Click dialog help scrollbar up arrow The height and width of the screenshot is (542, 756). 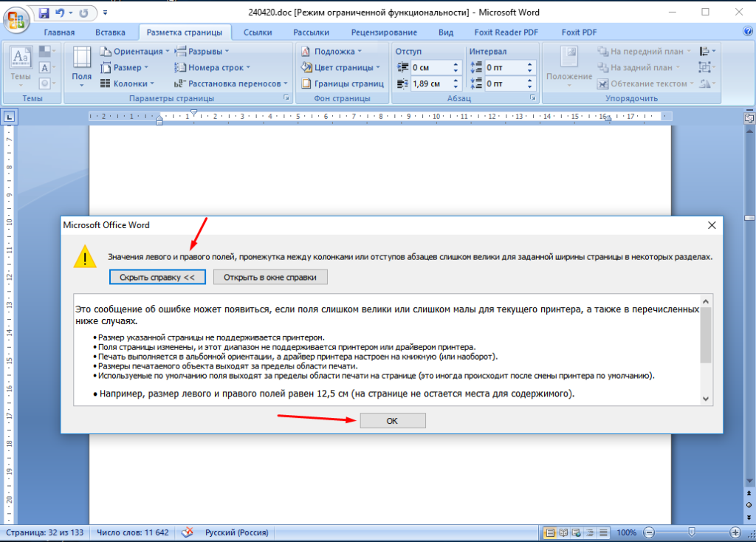click(x=706, y=301)
